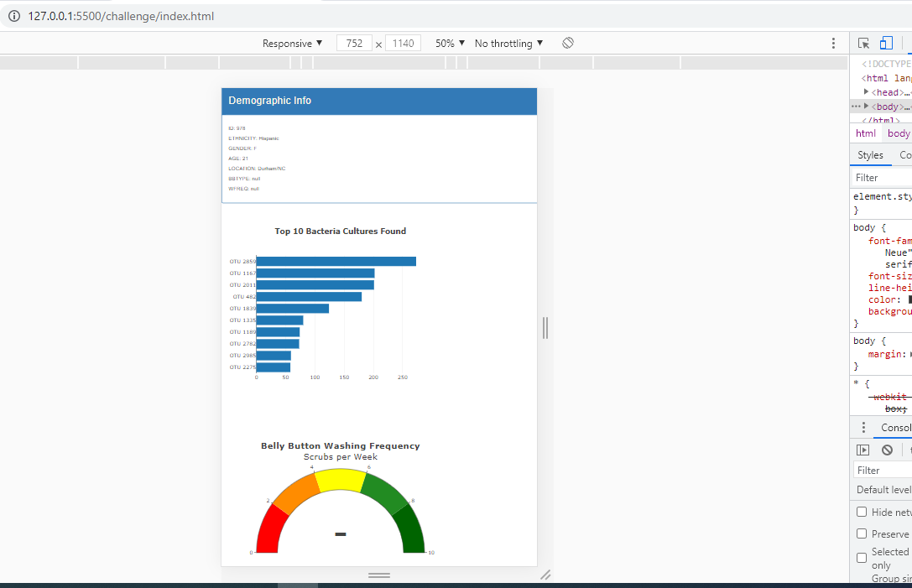Open the viewport options three-dot menu
The image size is (912, 588).
coord(833,43)
